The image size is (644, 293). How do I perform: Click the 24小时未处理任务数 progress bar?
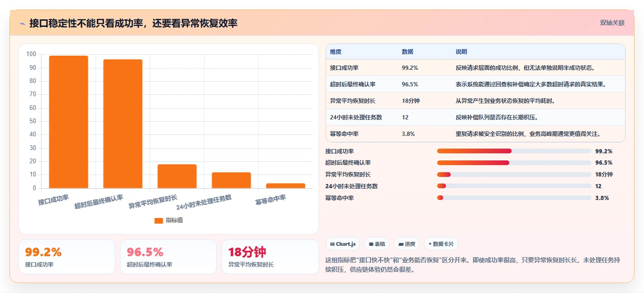(x=514, y=186)
